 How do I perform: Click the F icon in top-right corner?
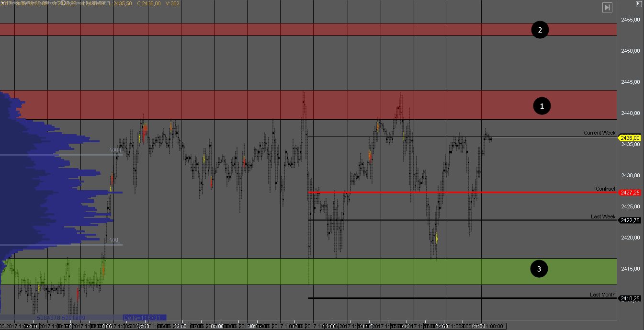click(x=638, y=4)
